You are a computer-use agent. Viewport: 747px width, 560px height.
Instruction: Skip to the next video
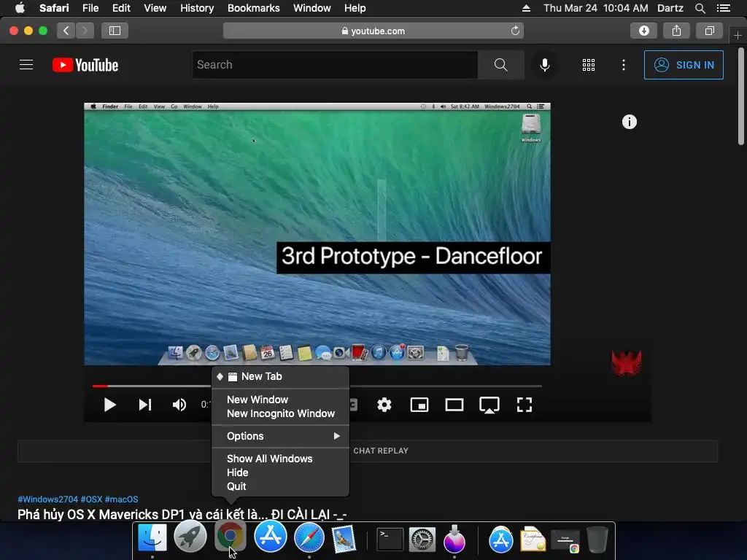pos(145,405)
